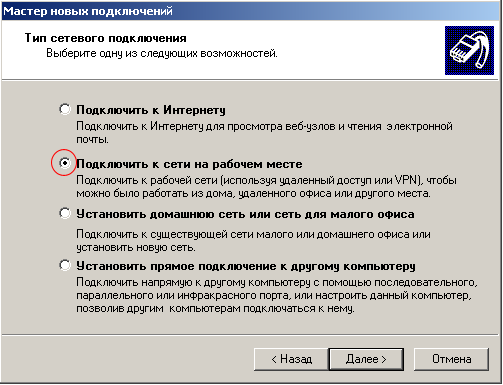Screen dimensions: 503x385
Task: Click the 'Мастер новых подключений' title bar
Action: pyautogui.click(x=251, y=11)
